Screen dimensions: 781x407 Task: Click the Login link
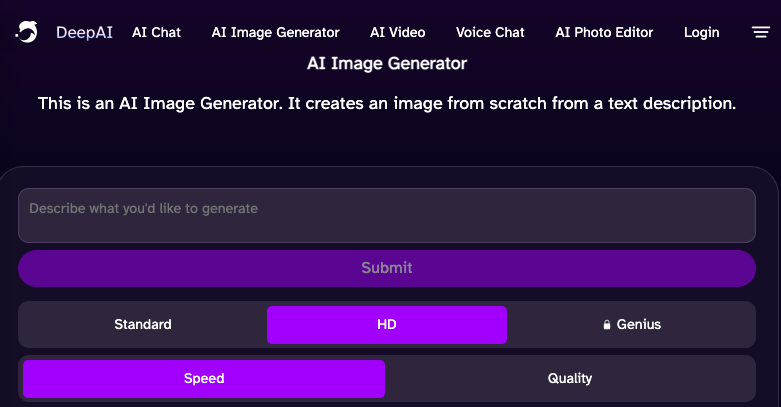tap(701, 33)
